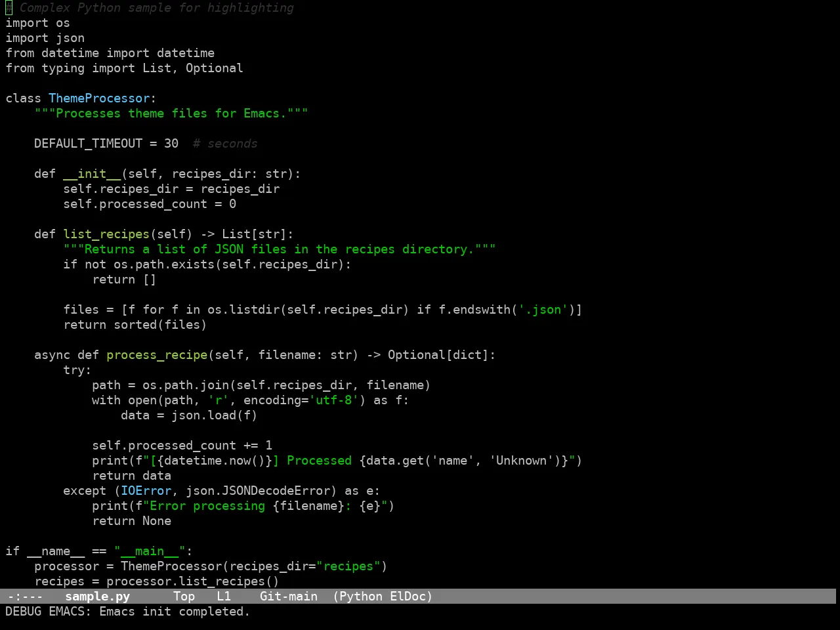Click the "__main__" string literal
The image size is (840, 630).
pyautogui.click(x=150, y=551)
